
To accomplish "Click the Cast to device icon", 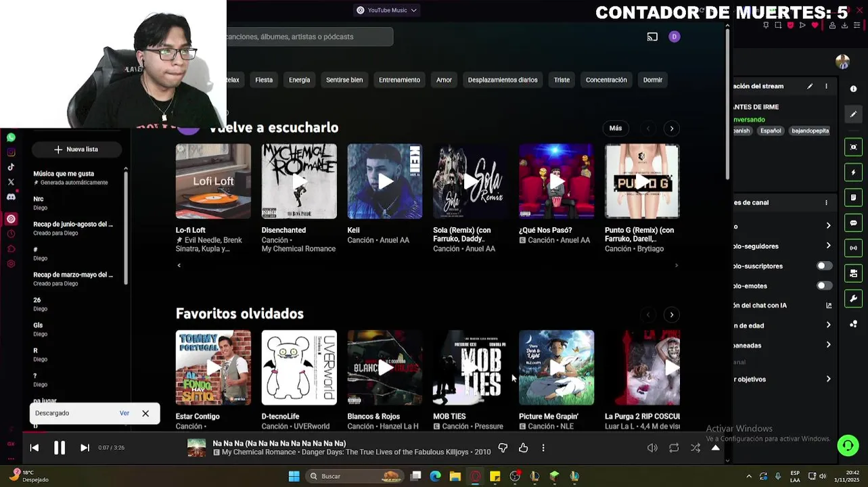I will [x=652, y=37].
